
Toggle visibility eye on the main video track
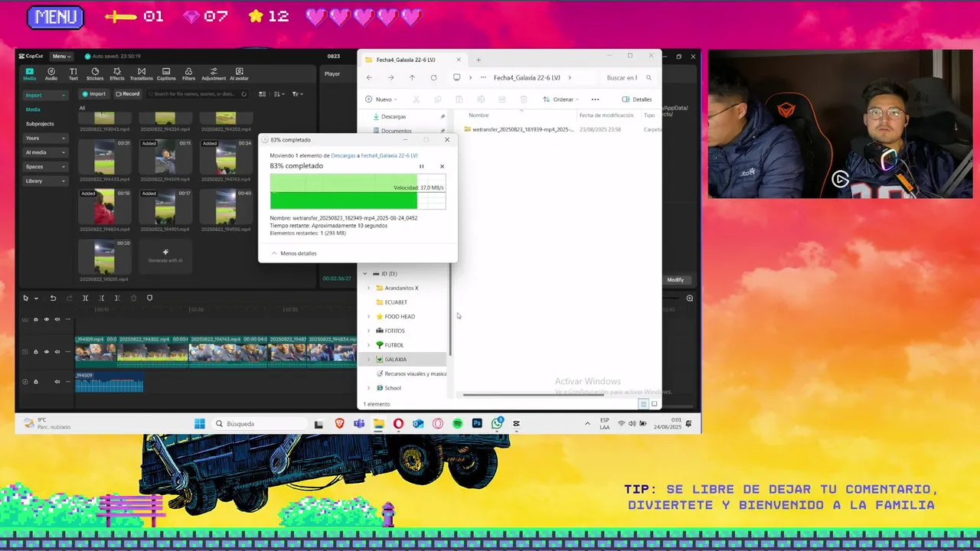[x=46, y=352]
